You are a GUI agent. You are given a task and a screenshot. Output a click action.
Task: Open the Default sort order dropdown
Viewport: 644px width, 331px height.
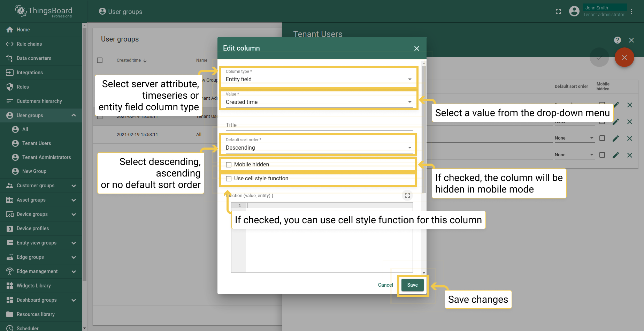[319, 148]
